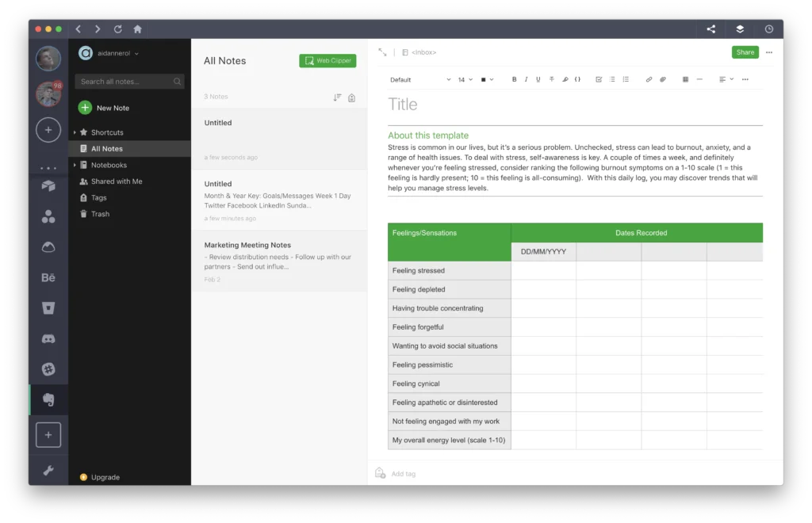Viewport: 812px width, 523px height.
Task: Expand the note to full screen
Action: [382, 52]
